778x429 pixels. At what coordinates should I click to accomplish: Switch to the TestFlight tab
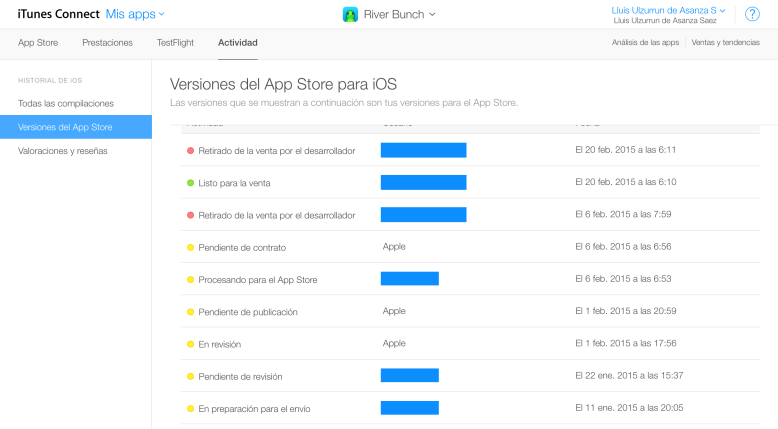tap(175, 43)
